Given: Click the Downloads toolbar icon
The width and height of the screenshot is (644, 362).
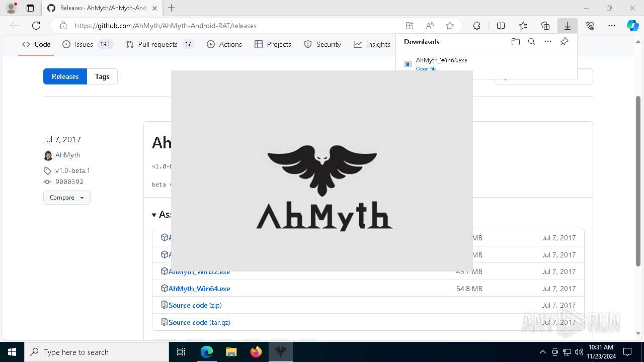Looking at the screenshot, I should pos(568,26).
